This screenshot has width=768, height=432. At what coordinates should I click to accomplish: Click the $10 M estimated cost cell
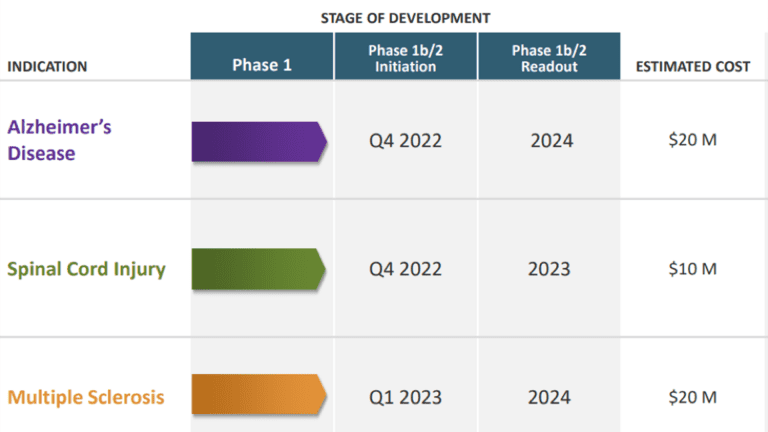692,268
